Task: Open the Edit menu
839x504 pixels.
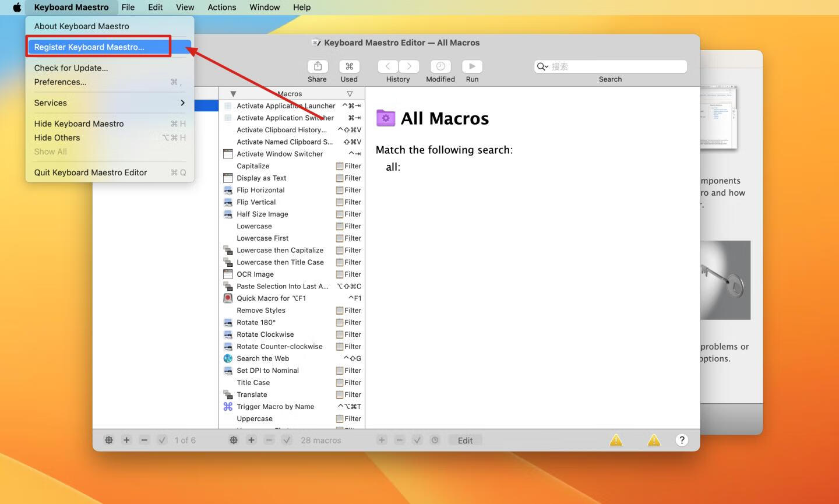Action: (156, 8)
